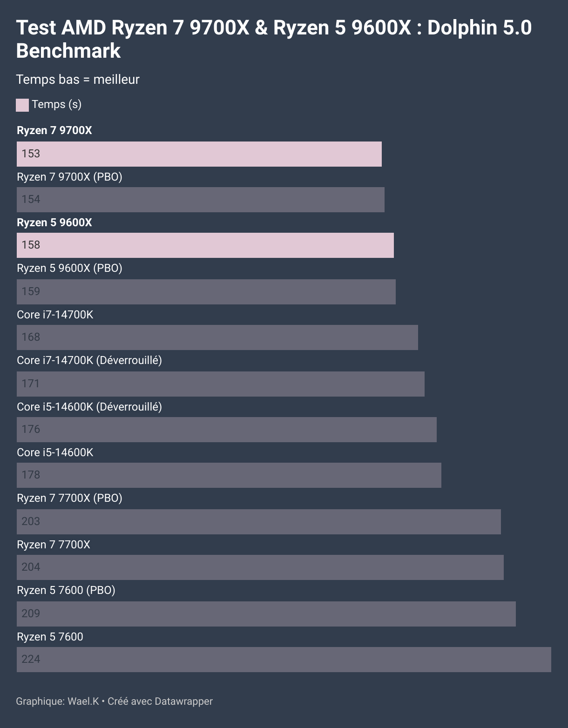Click the pink Temps (s) legend swatch
Screen dimensions: 568x728
point(22,105)
